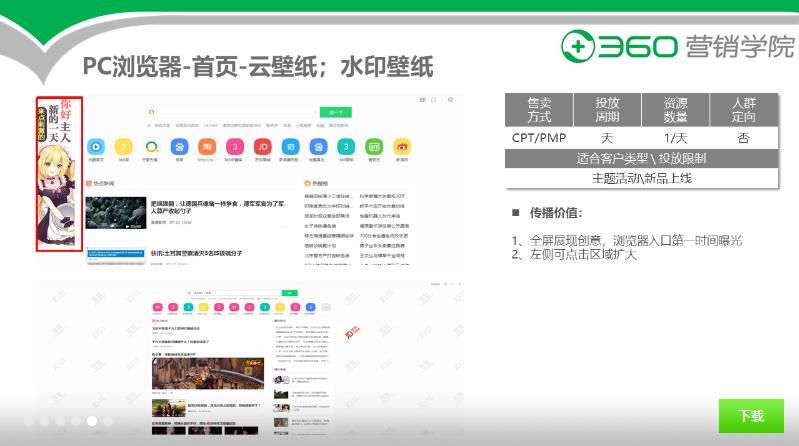Open the teal '3' shortcut in upper screenshot
Image resolution: width=799 pixels, height=446 pixels.
coord(346,147)
